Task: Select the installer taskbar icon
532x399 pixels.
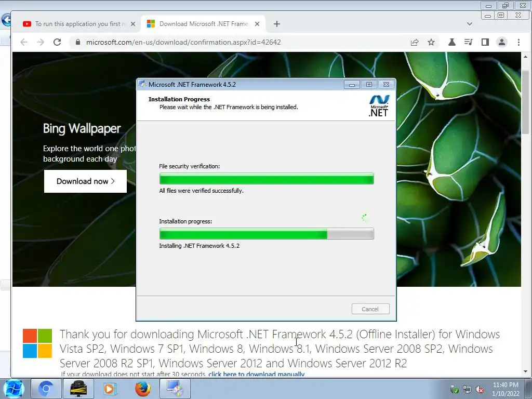Action: pyautogui.click(x=175, y=389)
